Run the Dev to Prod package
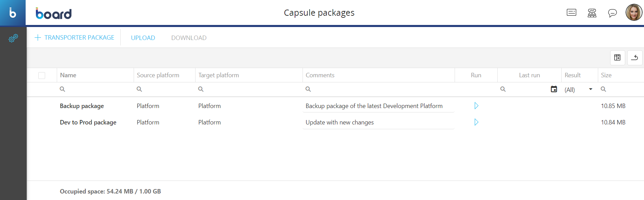The height and width of the screenshot is (200, 644). pos(476,122)
